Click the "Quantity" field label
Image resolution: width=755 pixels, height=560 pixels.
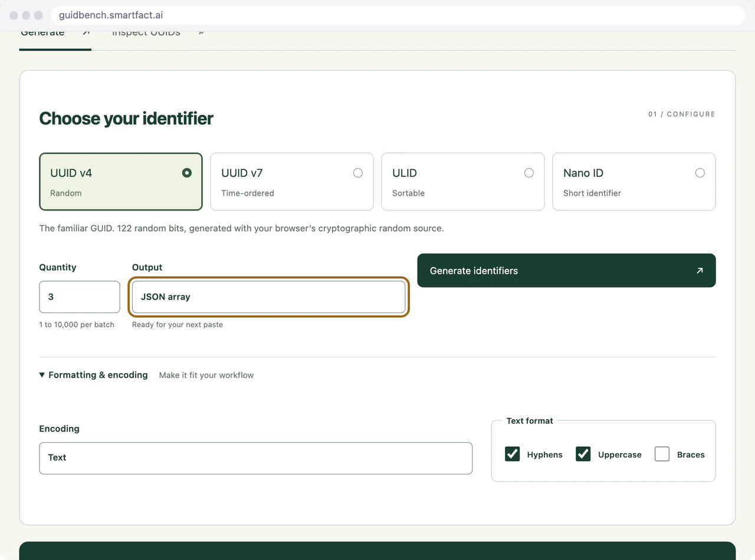pyautogui.click(x=58, y=267)
